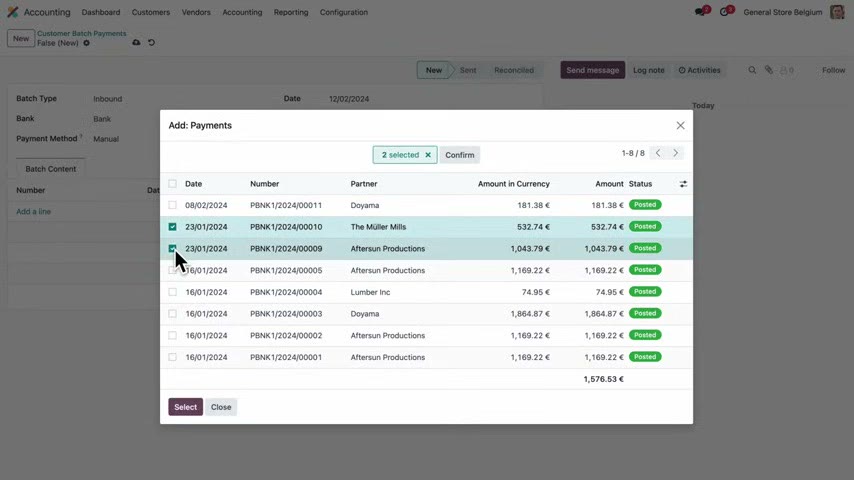The image size is (854, 480).
Task: Click the user avatar at top right
Action: [837, 12]
